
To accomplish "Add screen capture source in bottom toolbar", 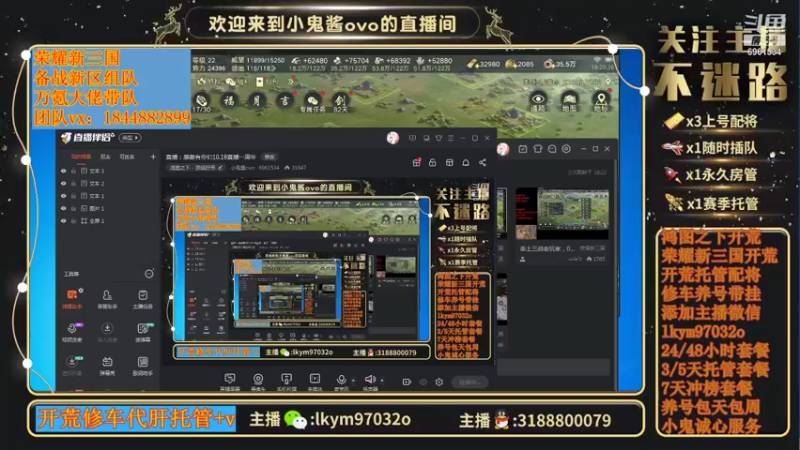I will pyautogui.click(x=230, y=381).
